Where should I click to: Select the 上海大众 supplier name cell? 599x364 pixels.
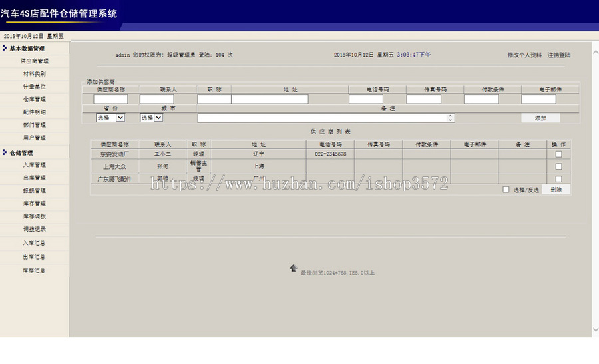(114, 166)
